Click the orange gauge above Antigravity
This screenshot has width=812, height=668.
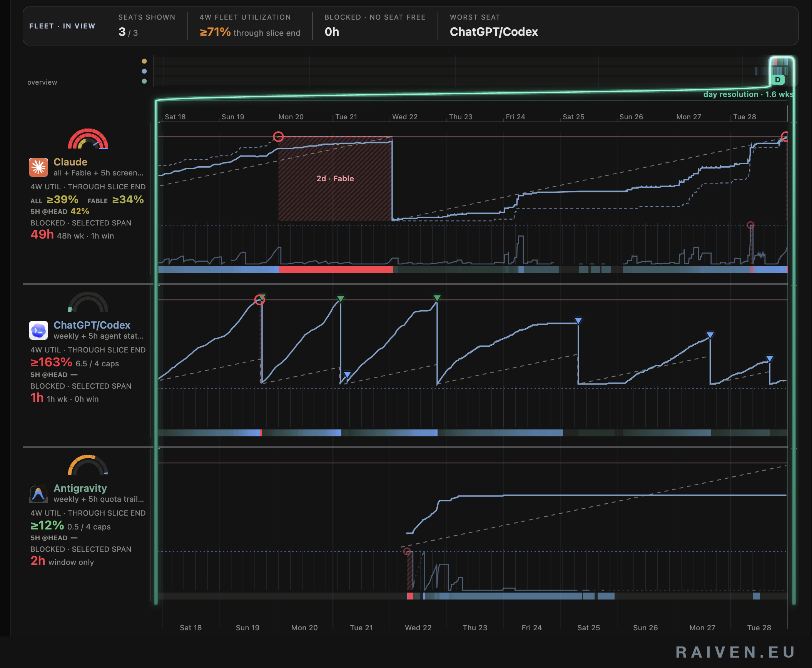88,465
